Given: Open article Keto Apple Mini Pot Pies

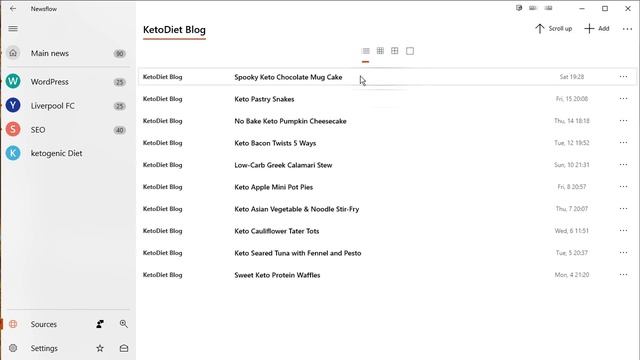Looking at the screenshot, I should pyautogui.click(x=273, y=187).
